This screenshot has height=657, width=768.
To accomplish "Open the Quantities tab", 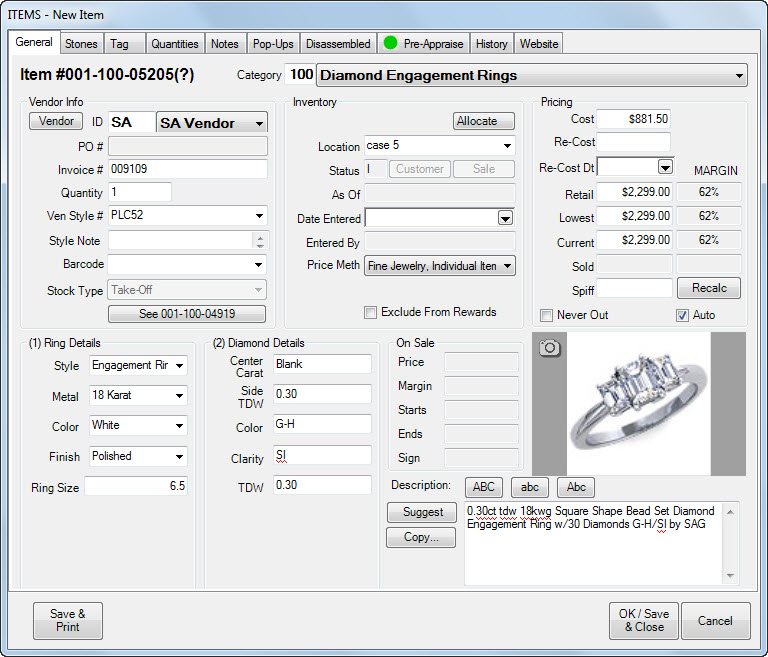I will [x=174, y=44].
